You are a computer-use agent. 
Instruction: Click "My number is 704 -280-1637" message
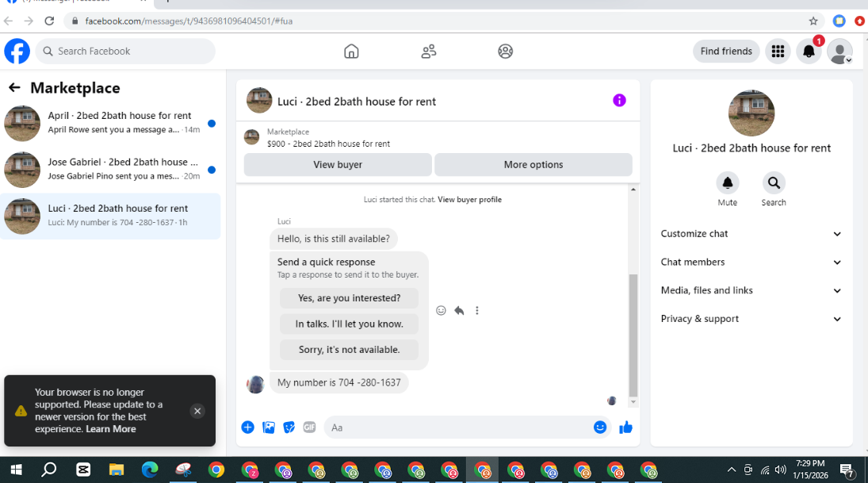[x=338, y=383]
